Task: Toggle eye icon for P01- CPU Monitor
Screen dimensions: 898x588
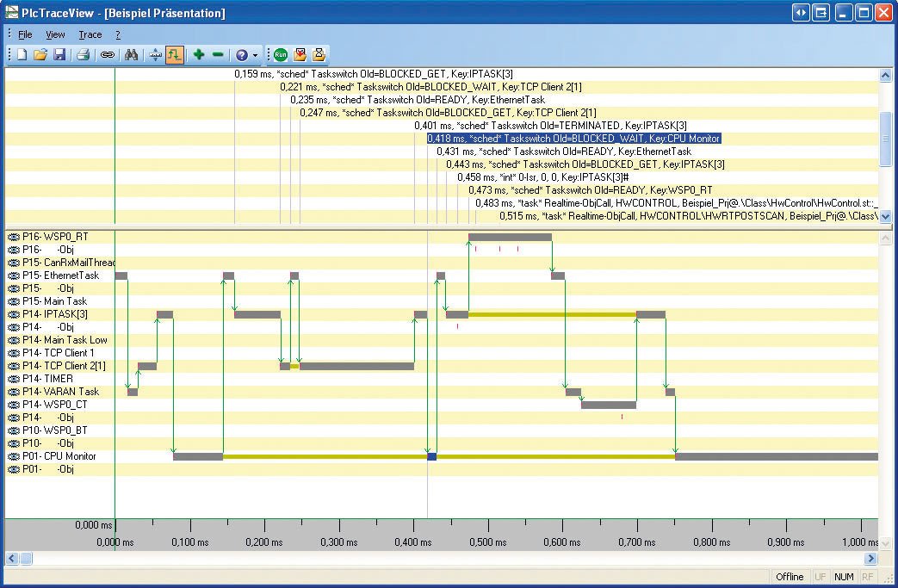Action: [x=14, y=456]
